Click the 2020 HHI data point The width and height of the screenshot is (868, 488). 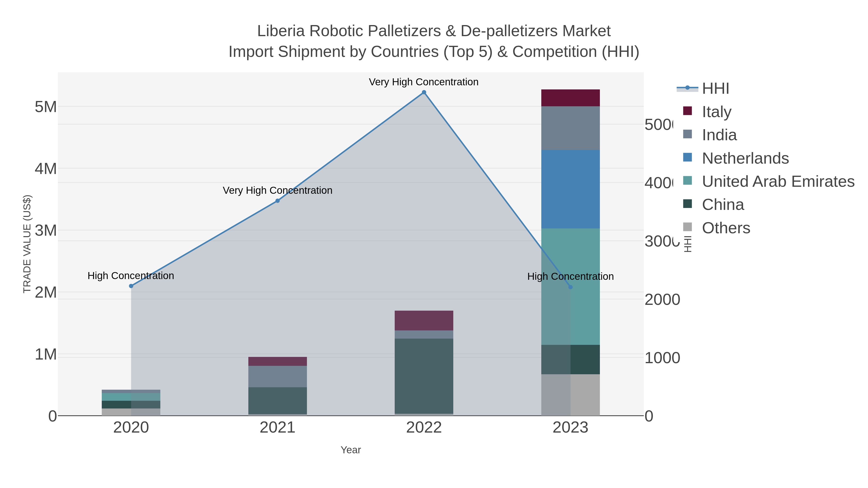tap(131, 286)
